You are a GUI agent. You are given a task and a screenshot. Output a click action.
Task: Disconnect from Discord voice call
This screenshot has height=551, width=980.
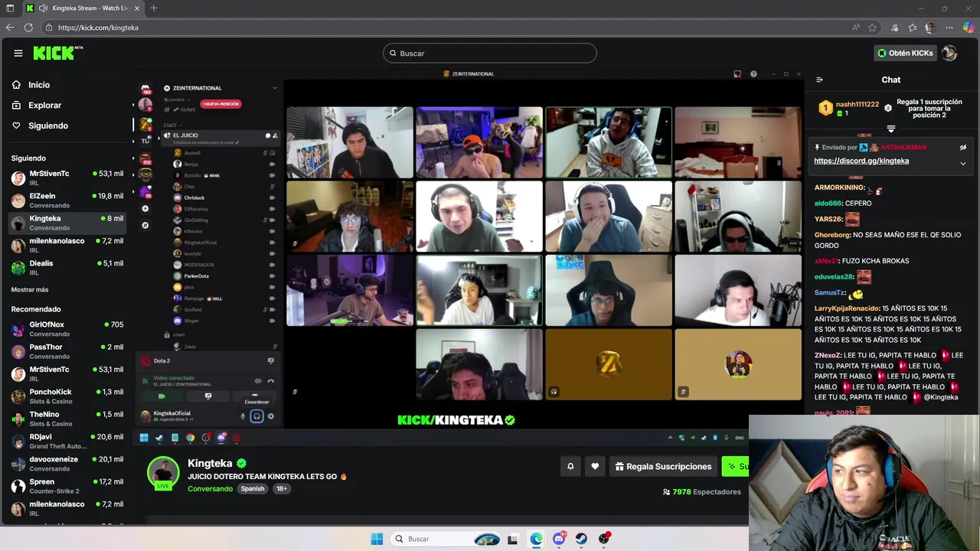coord(270,380)
